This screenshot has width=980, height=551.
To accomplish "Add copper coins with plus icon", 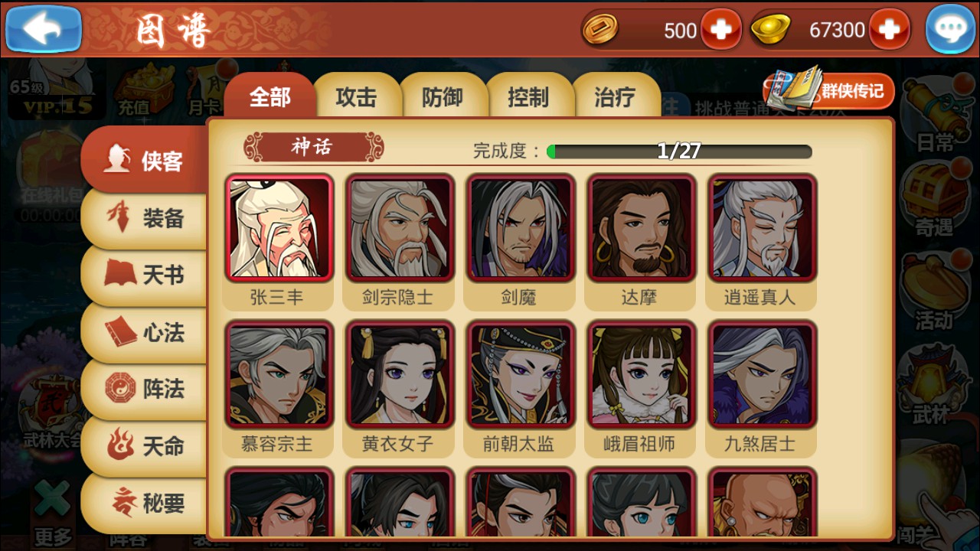I will point(720,30).
